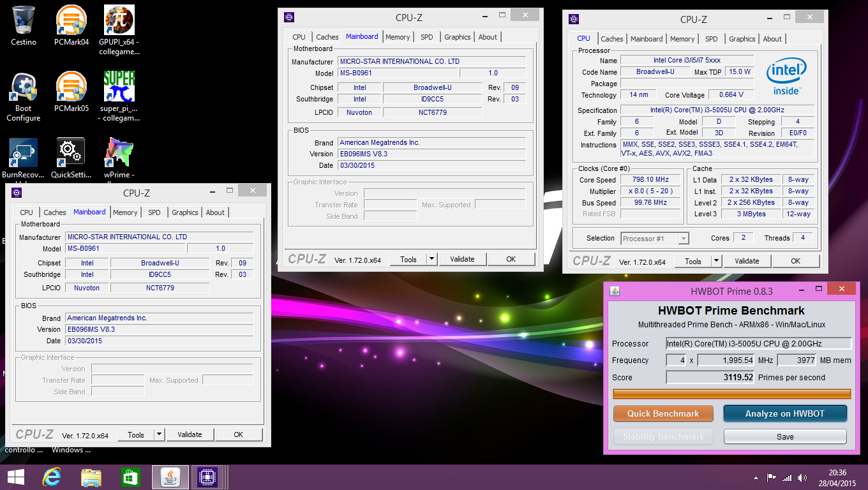
Task: Click the Specification i3-5005U value
Action: pos(717,110)
